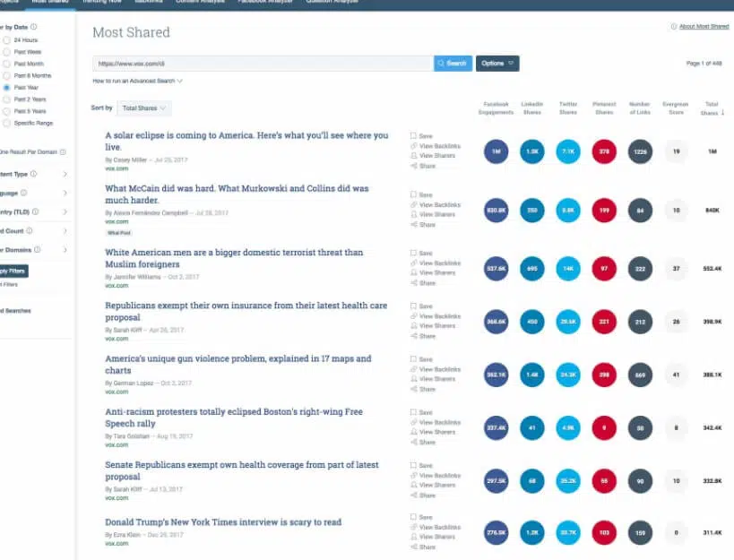Click Share icon for White American men article
The image size is (734, 560).
[414, 284]
